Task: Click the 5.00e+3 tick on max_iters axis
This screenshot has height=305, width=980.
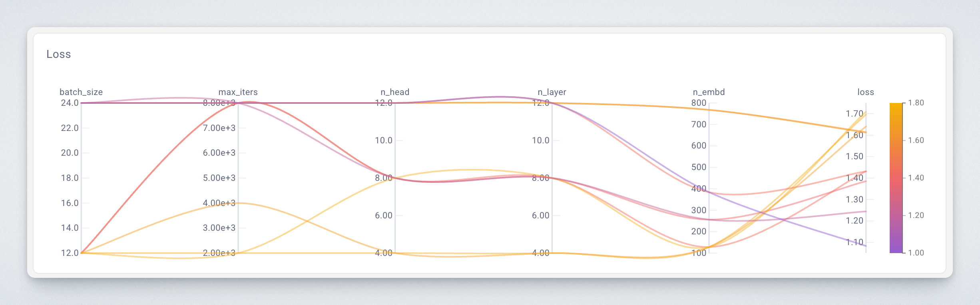Action: [219, 178]
